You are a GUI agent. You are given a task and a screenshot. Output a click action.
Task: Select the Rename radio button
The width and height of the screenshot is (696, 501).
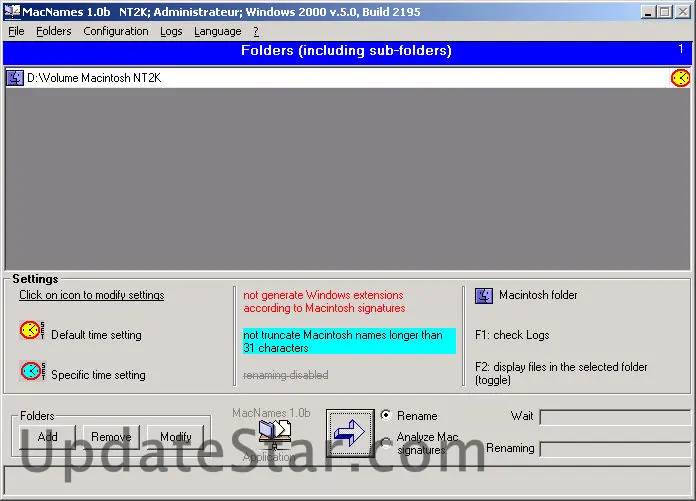[386, 415]
